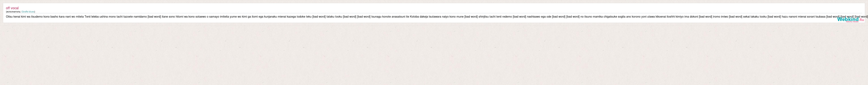This screenshot has height=85, width=868.
Task: Click the 'тексты песен' tagline under the logo
Action: click(852, 22)
